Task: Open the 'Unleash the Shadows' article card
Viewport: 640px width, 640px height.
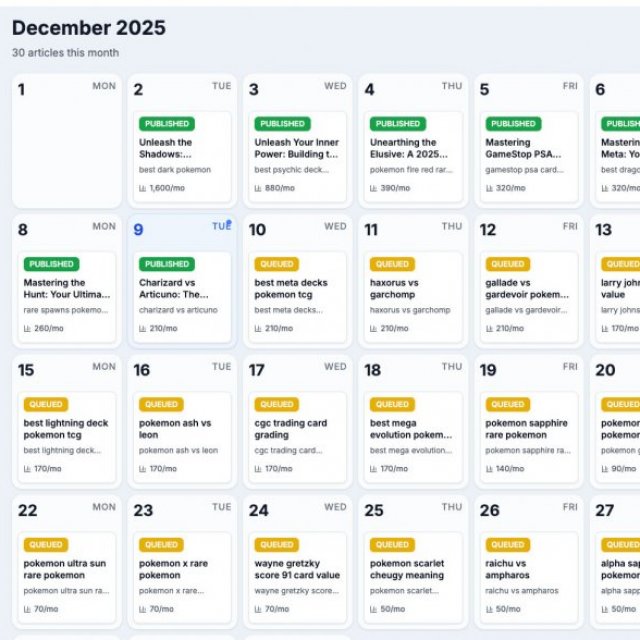Action: pyautogui.click(x=182, y=157)
